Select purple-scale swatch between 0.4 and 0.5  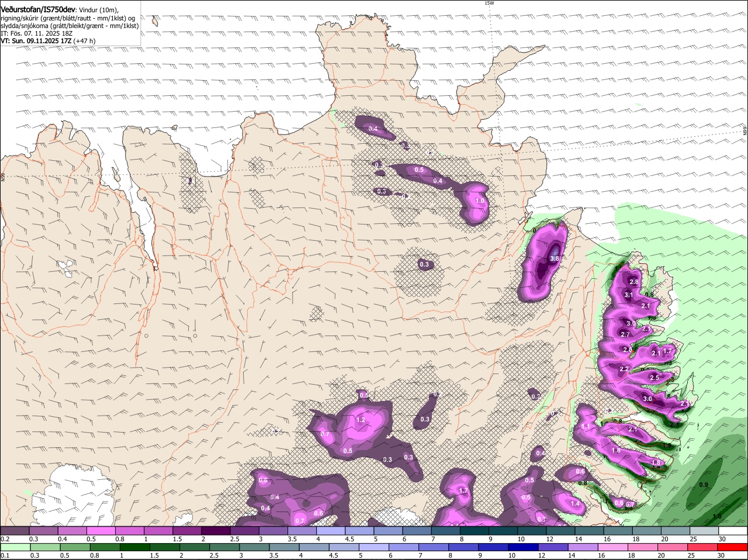(72, 531)
